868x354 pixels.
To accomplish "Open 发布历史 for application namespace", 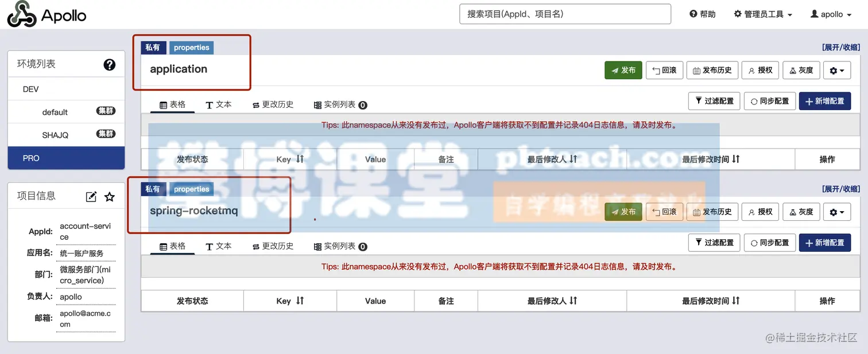I will (712, 70).
